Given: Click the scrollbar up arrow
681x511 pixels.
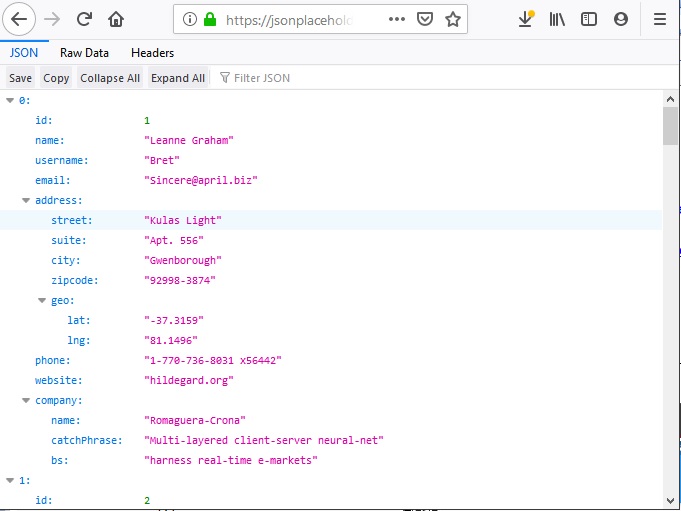Looking at the screenshot, I should (670, 99).
